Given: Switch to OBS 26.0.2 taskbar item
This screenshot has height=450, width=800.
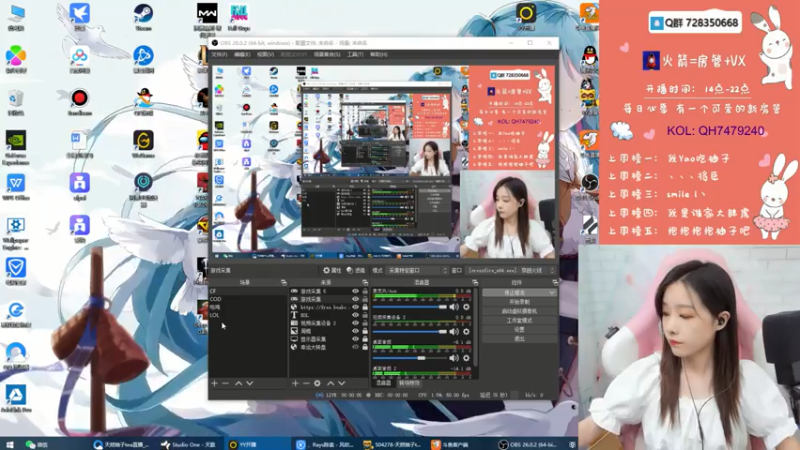Looking at the screenshot, I should coord(529,444).
